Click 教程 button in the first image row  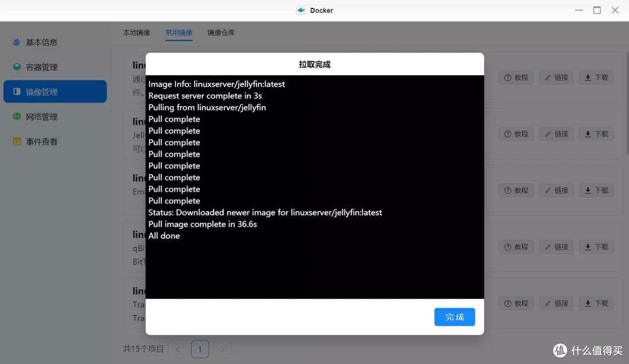(x=516, y=77)
